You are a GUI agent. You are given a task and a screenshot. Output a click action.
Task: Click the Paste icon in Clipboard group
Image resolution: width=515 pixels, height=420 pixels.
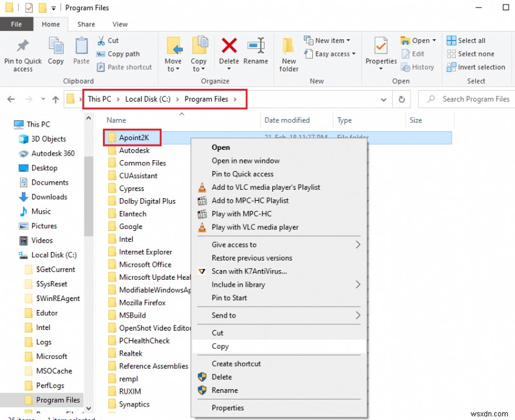pyautogui.click(x=80, y=50)
